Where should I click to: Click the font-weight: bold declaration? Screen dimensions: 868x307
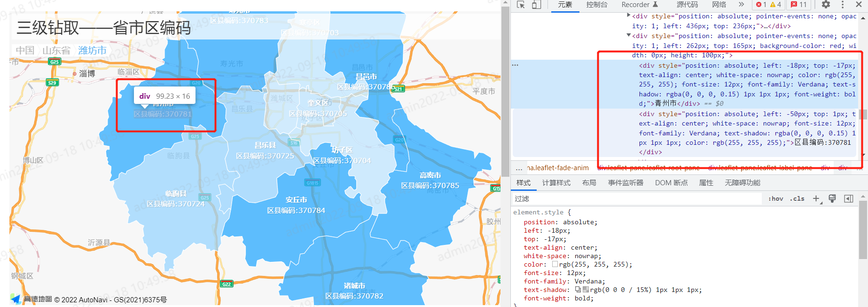[x=559, y=299]
